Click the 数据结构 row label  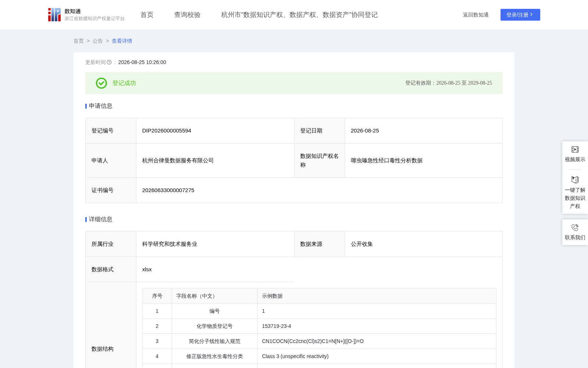[103, 349]
